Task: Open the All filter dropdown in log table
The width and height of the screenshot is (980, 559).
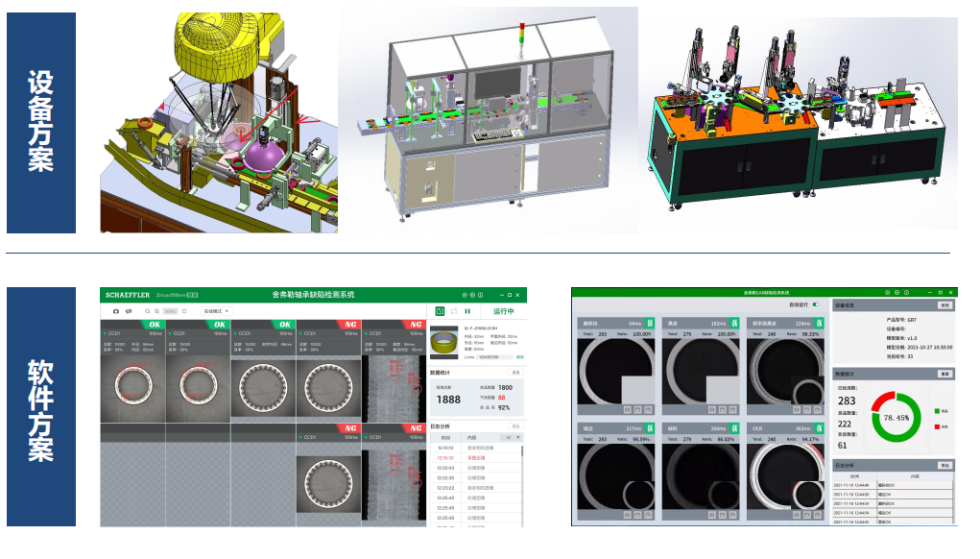Action: (x=514, y=437)
